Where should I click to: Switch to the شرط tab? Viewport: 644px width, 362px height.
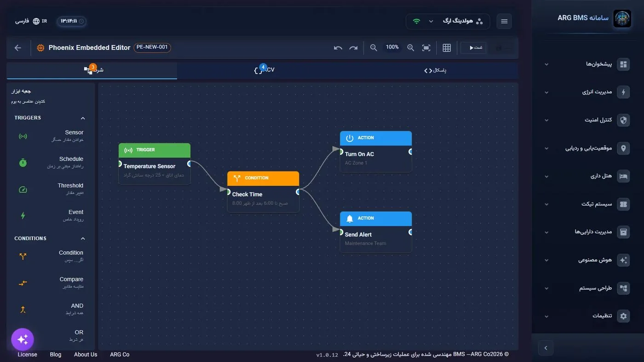pyautogui.click(x=92, y=70)
